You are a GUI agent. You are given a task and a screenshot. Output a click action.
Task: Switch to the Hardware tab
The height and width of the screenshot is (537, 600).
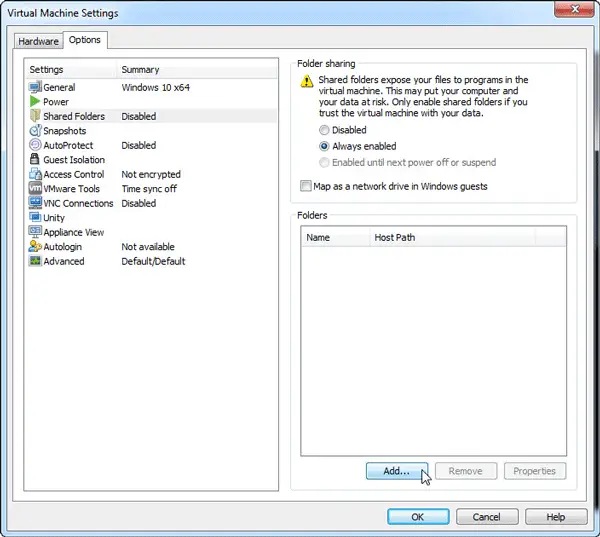click(38, 41)
